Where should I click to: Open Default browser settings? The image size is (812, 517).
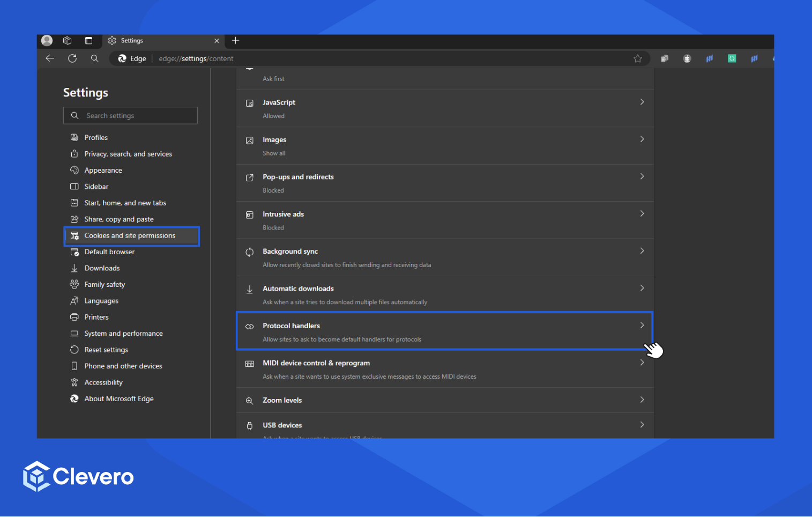(x=109, y=252)
